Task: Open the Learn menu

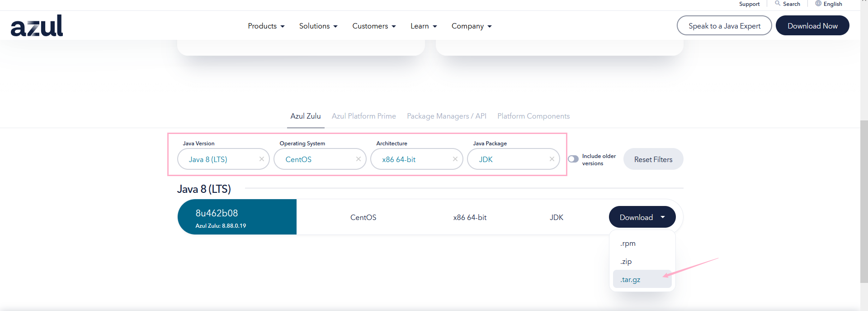Action: click(424, 26)
